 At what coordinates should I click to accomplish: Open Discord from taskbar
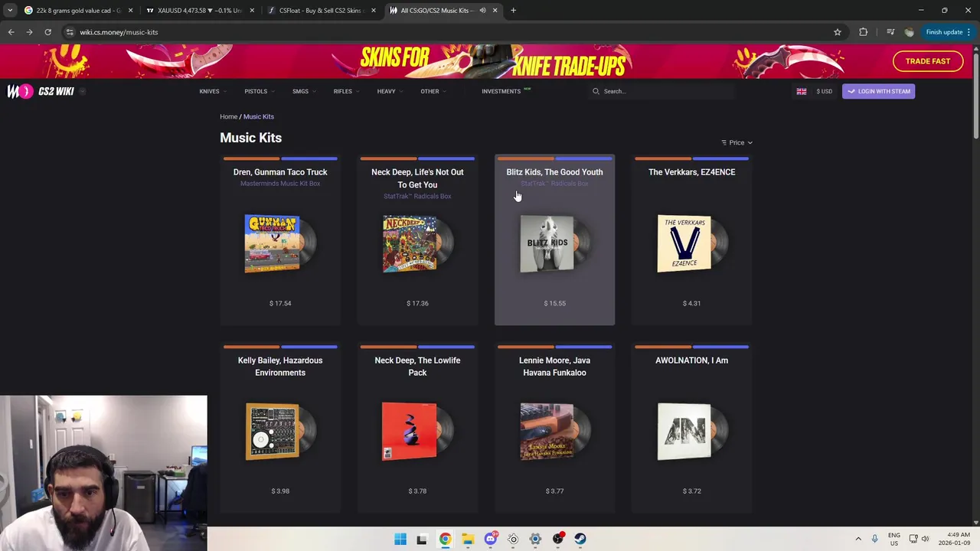490,539
